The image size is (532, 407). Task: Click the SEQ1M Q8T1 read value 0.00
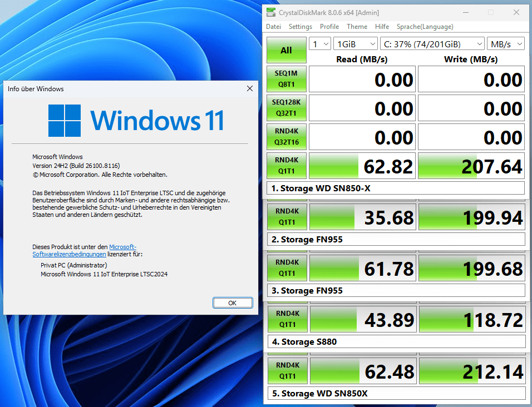click(x=362, y=79)
